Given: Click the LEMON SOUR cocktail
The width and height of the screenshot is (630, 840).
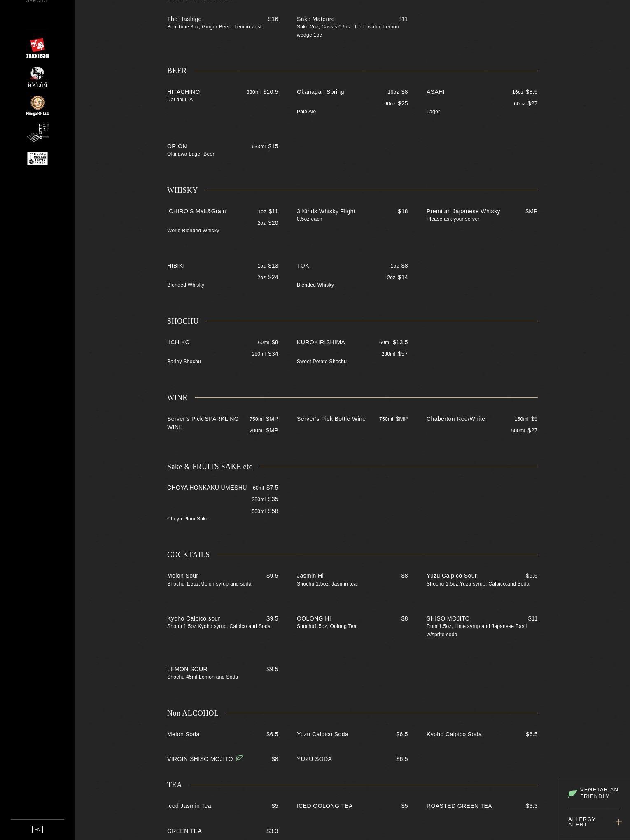Looking at the screenshot, I should click(x=187, y=669).
